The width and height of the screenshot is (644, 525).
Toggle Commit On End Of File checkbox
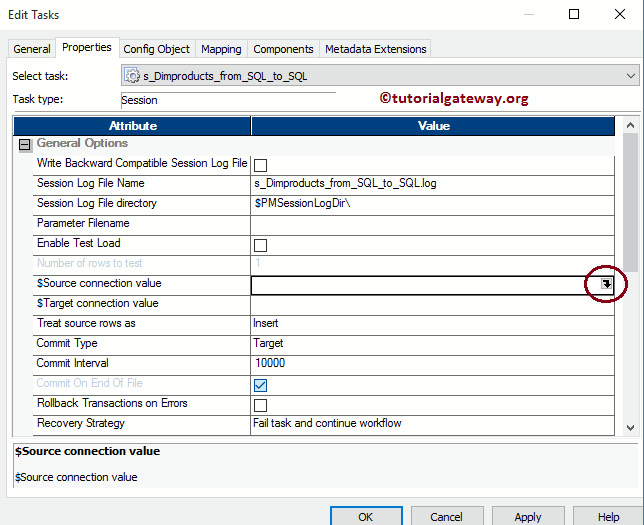(260, 385)
